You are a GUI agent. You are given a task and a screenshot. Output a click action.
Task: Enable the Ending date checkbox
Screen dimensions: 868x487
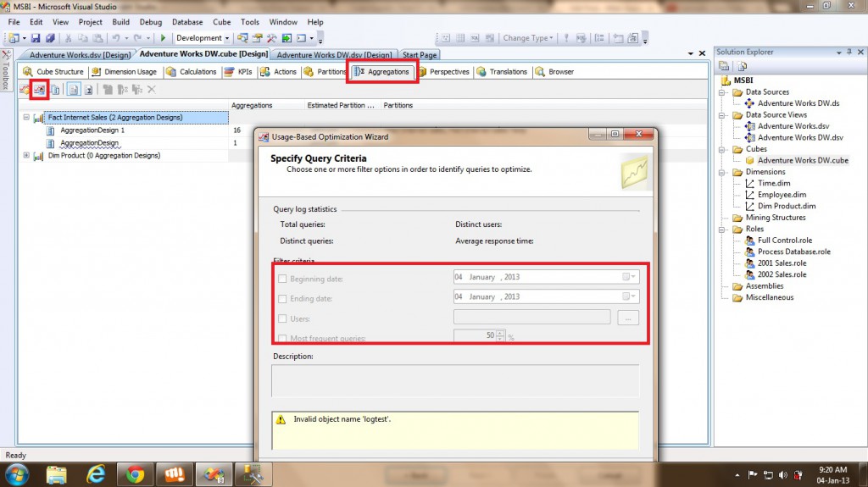282,298
